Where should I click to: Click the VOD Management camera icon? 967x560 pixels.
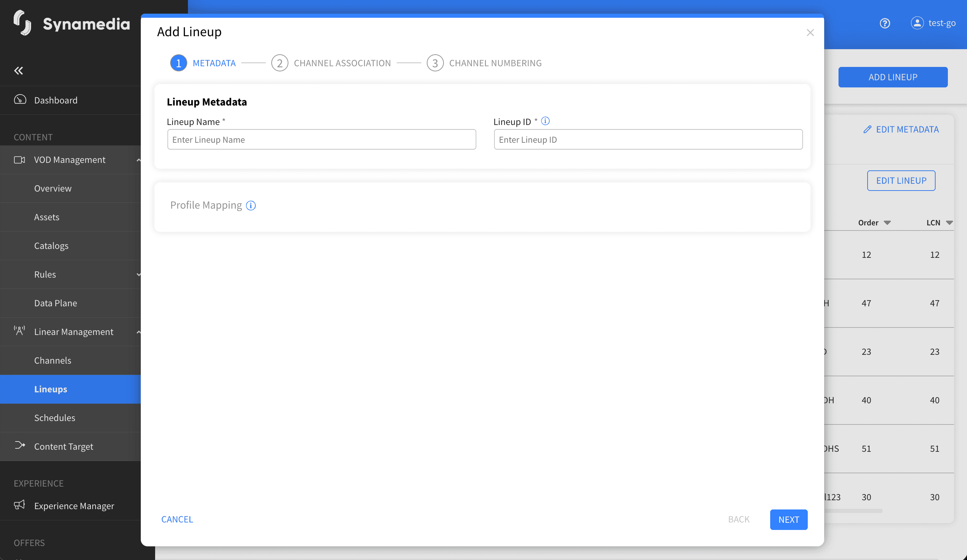tap(19, 159)
